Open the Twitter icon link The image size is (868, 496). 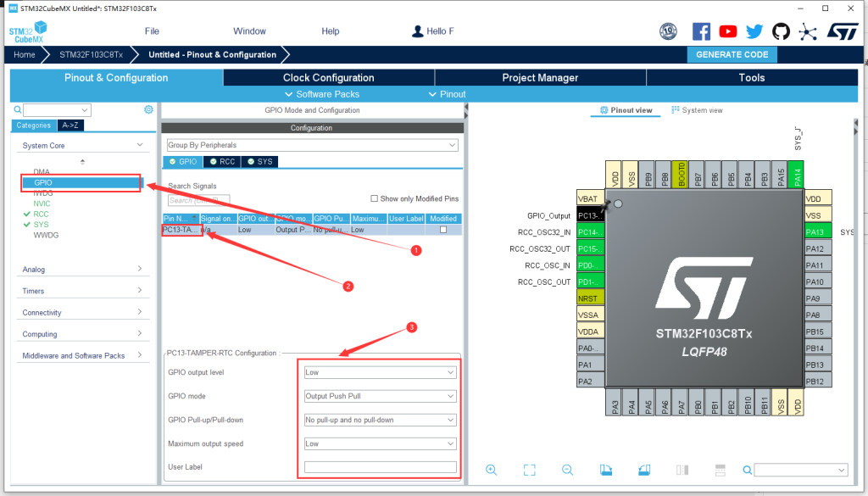(x=754, y=31)
